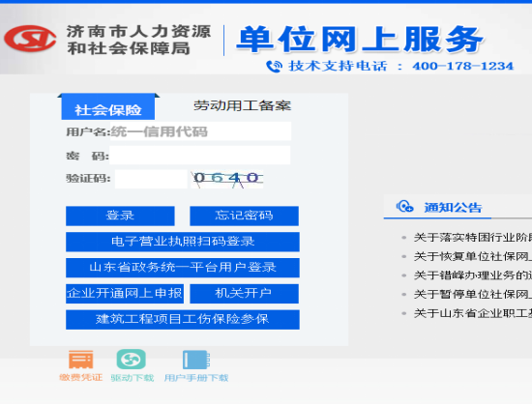
Task: Switch to the 劳动用工备案 tab
Action: (x=242, y=105)
